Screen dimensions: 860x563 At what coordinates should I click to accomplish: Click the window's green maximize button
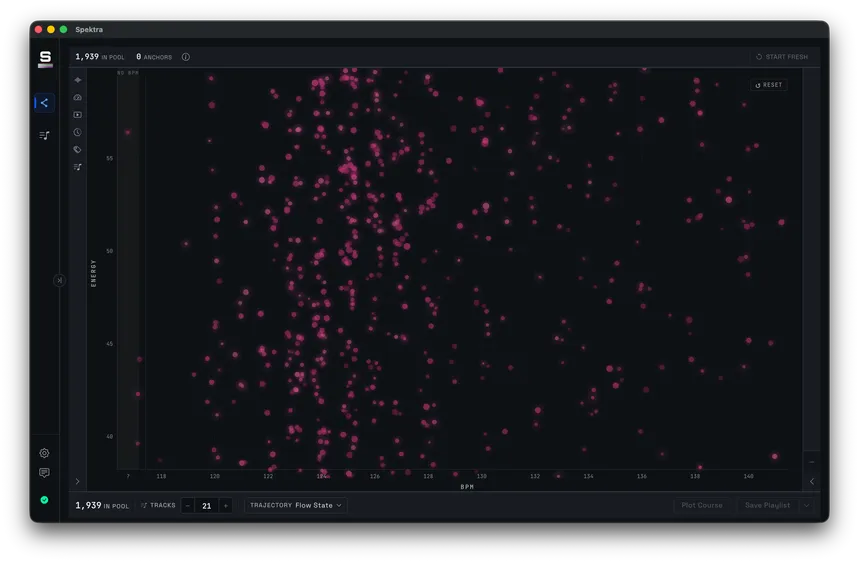pyautogui.click(x=64, y=30)
